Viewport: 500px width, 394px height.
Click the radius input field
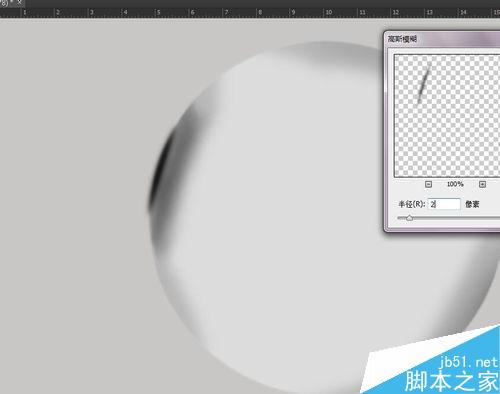444,204
